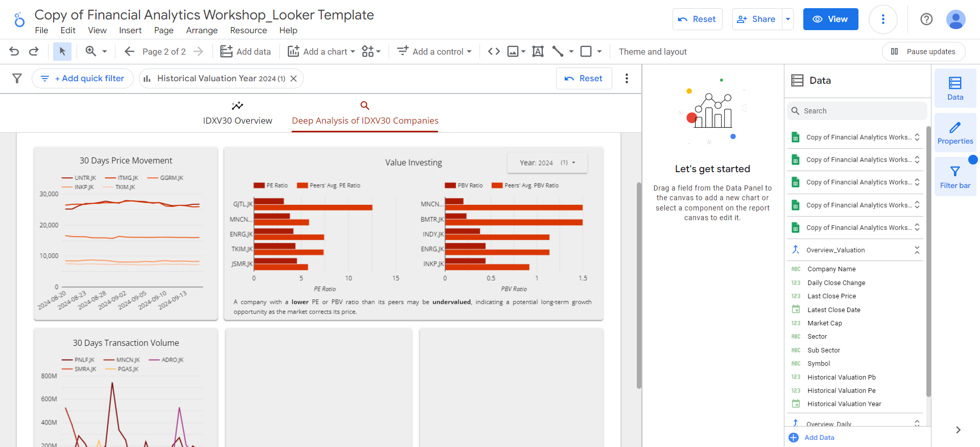Open the Share dropdown arrow
The image size is (980, 447).
pyautogui.click(x=788, y=19)
